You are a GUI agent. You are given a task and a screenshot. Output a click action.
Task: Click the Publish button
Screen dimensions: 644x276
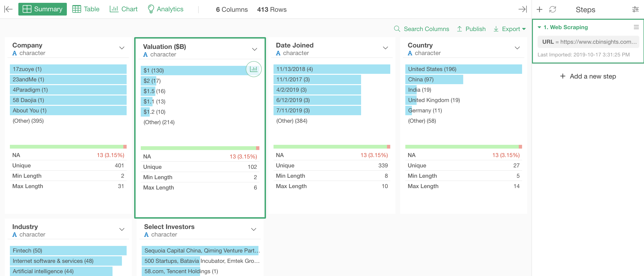(x=471, y=29)
